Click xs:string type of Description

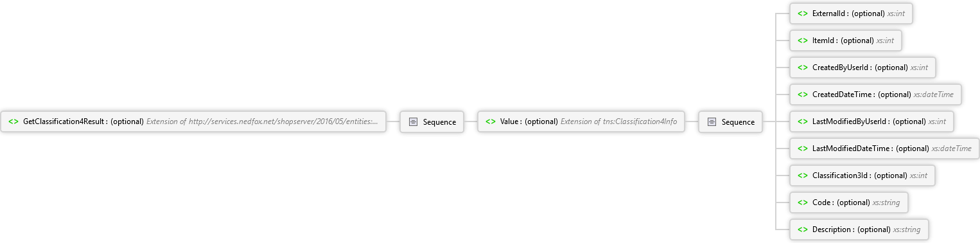coord(907,230)
